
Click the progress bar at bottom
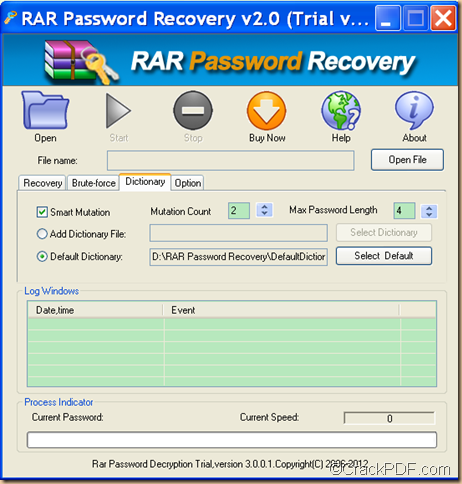point(232,440)
